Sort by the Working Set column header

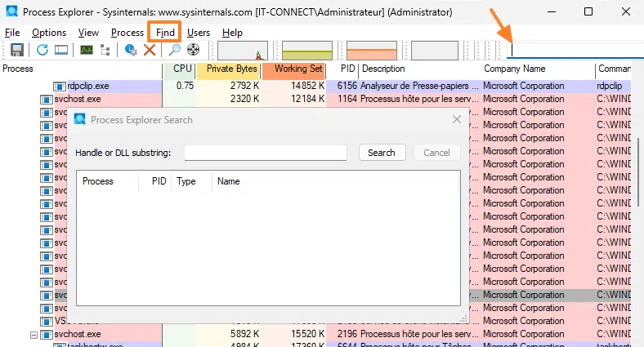(x=297, y=69)
